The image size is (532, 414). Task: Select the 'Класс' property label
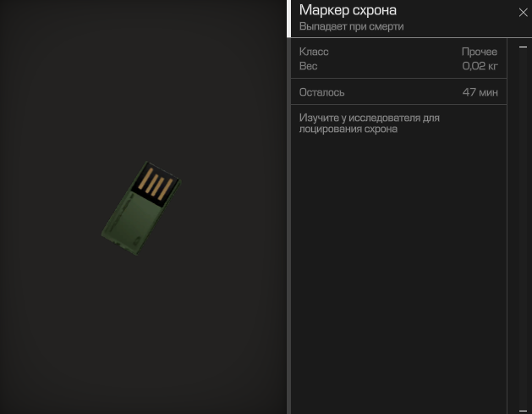tap(314, 52)
